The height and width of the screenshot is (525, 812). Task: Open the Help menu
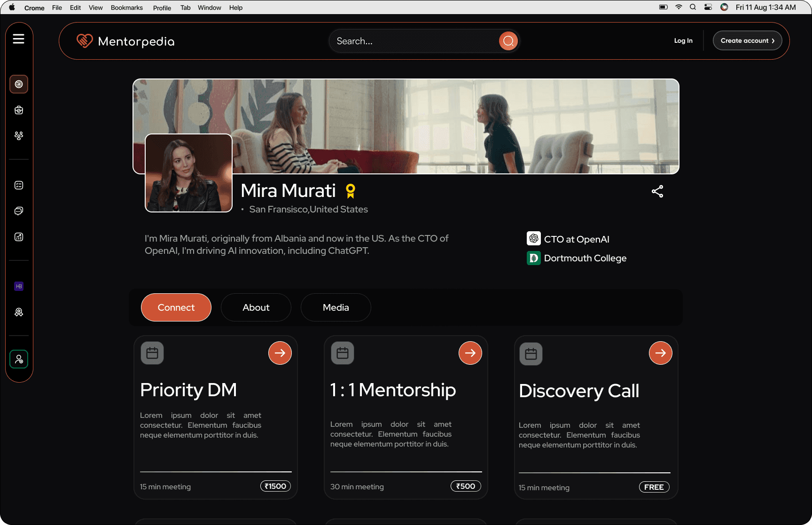(236, 8)
